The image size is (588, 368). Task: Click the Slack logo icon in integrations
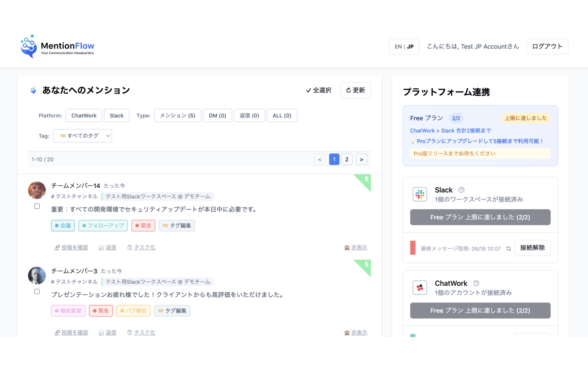[x=420, y=194]
